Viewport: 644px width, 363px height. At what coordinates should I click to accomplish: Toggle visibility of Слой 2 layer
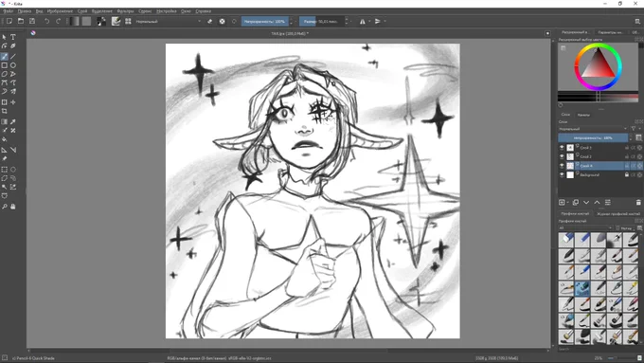point(562,156)
